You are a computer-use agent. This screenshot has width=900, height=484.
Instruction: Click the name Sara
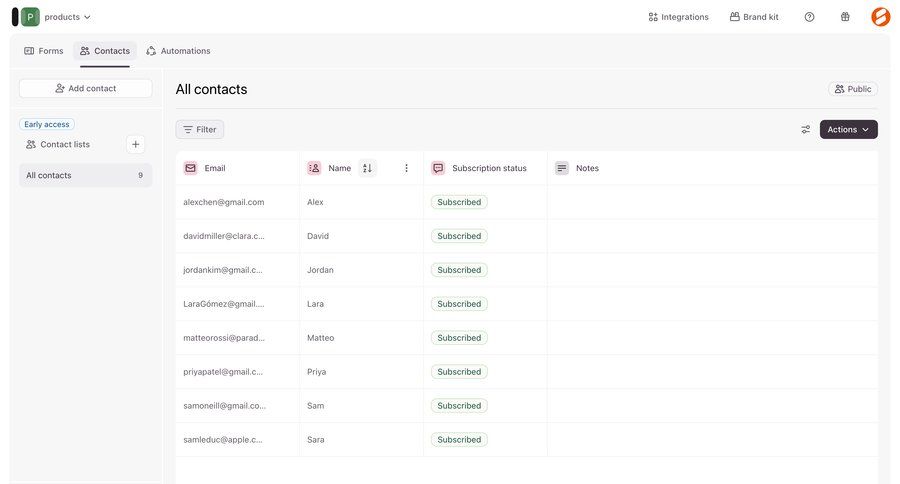coord(316,439)
